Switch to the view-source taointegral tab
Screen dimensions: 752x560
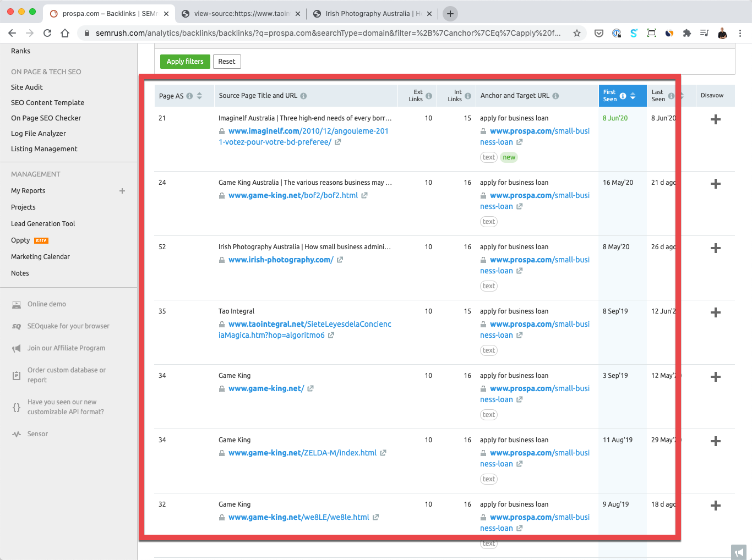tap(241, 14)
